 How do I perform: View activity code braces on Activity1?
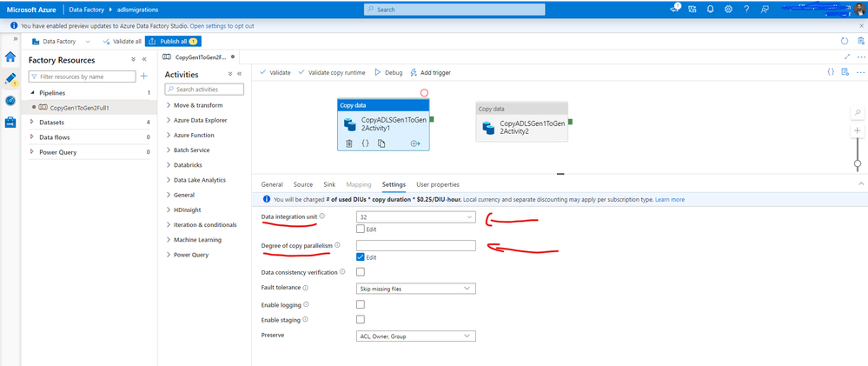pyautogui.click(x=365, y=143)
